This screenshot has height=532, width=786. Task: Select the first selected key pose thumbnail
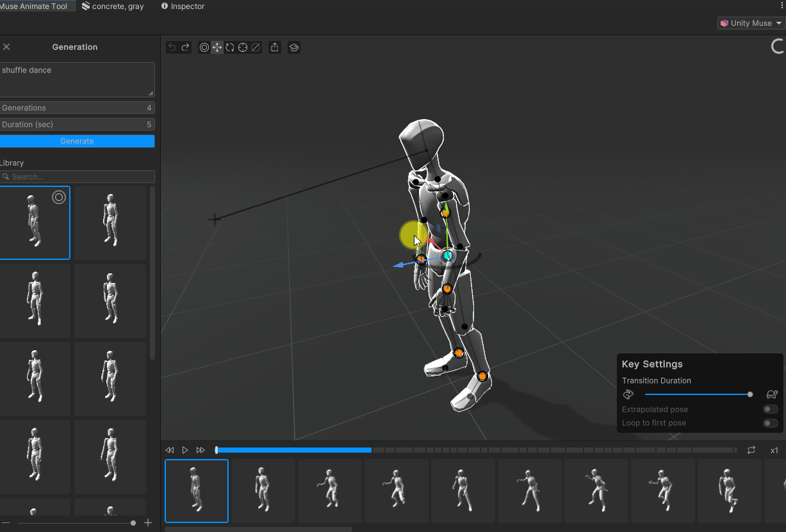coord(197,491)
